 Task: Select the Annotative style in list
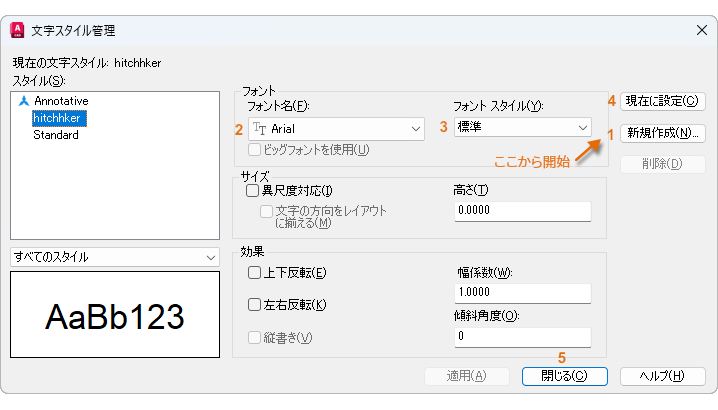[x=61, y=101]
